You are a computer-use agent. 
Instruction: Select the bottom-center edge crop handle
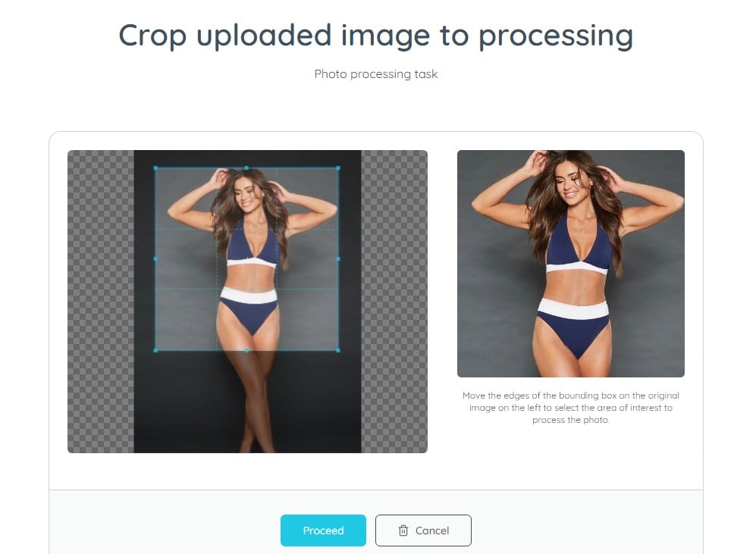[x=246, y=350]
